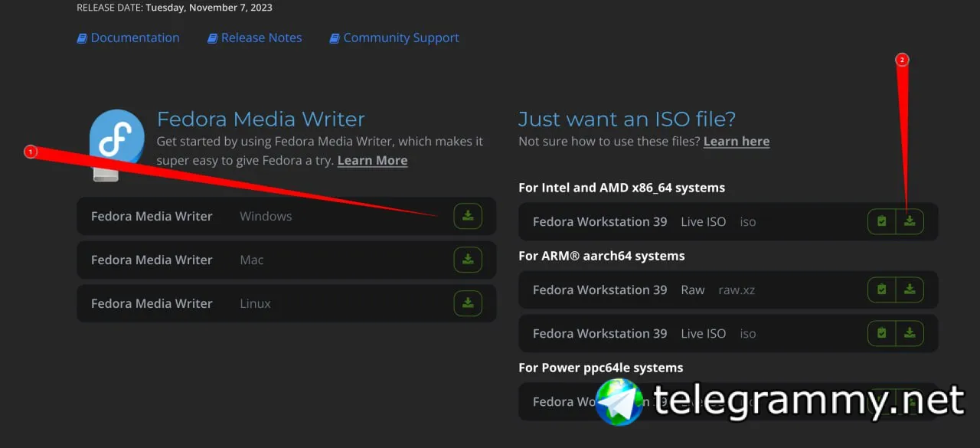Verify checksum for x86_64 Live ISO
Image resolution: width=980 pixels, height=448 pixels.
point(882,221)
